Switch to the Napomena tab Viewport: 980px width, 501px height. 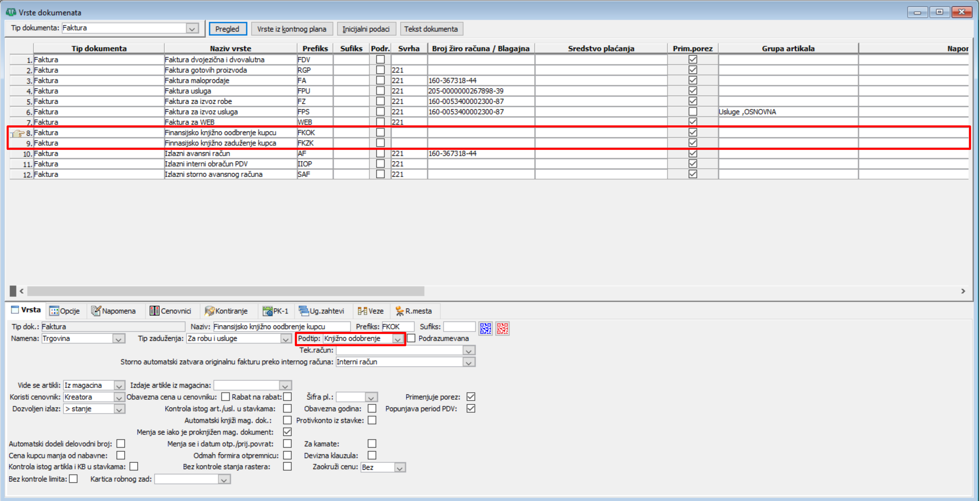113,311
